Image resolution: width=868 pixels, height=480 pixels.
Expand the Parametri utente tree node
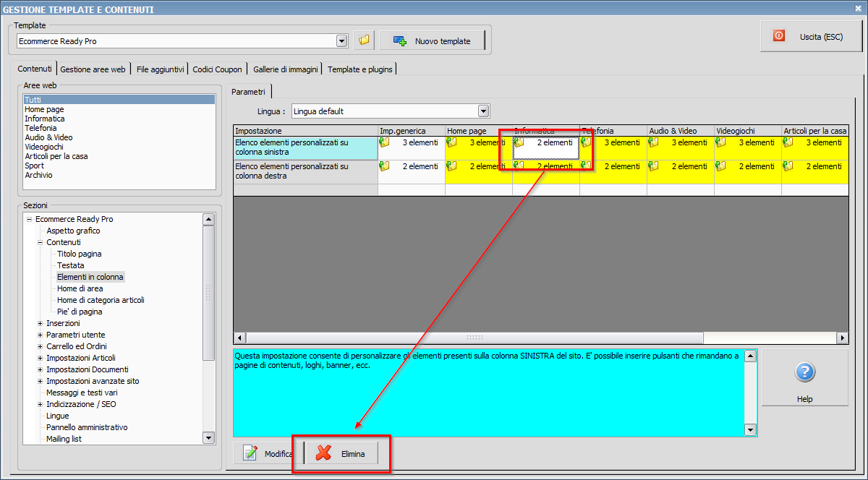tap(41, 335)
